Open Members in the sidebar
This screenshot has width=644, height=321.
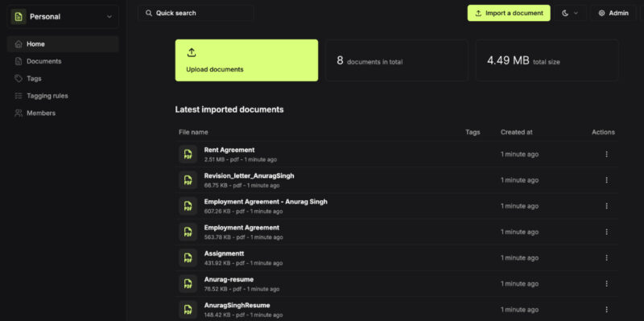(63, 113)
